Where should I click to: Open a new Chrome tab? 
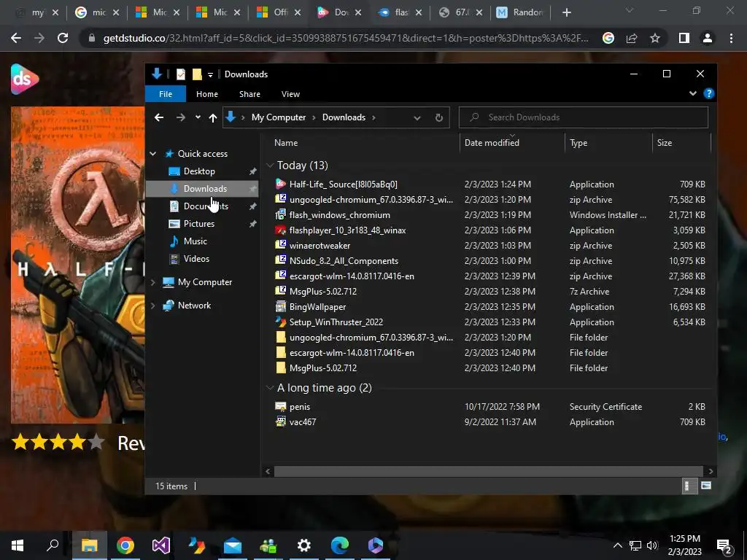coord(566,13)
